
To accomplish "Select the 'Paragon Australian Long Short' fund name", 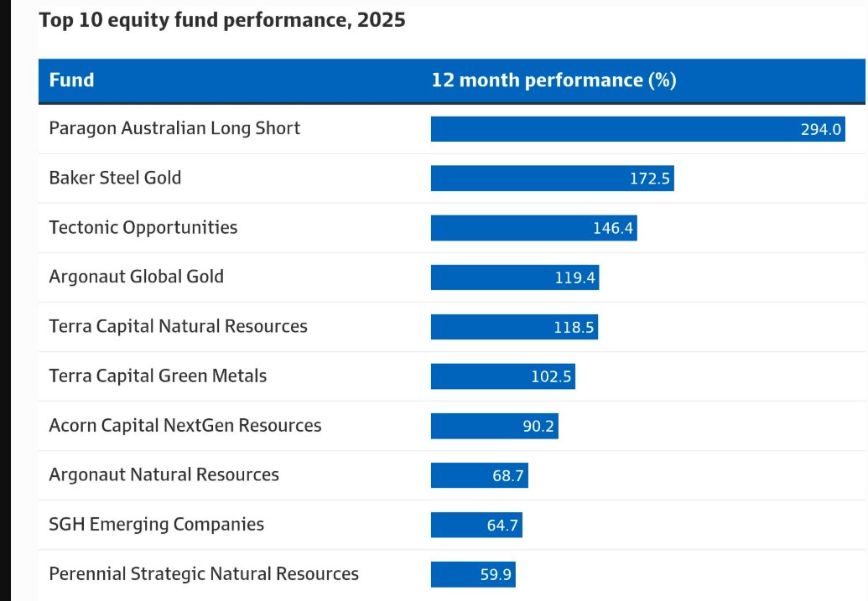I will click(174, 128).
